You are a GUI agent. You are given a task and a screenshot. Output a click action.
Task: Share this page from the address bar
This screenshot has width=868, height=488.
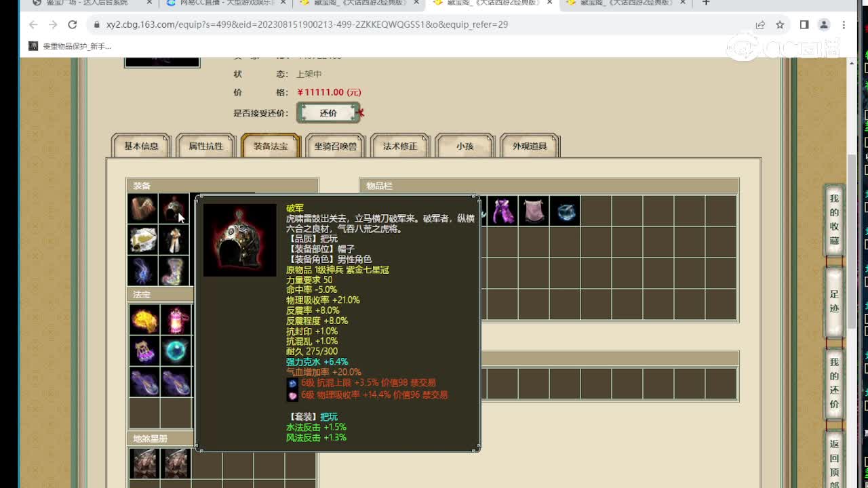(760, 24)
